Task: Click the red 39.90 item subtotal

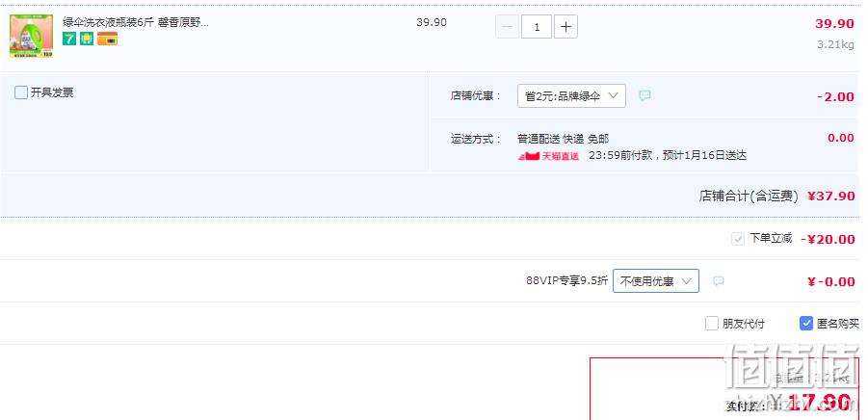Action: 834,24
